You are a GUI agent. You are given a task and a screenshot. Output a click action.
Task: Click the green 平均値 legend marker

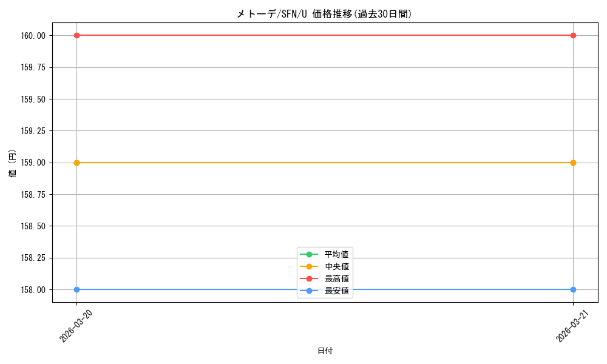pyautogui.click(x=309, y=254)
